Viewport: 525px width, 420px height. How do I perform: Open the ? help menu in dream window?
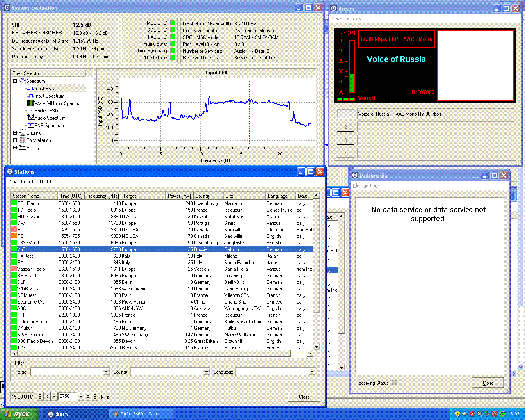pyautogui.click(x=365, y=18)
